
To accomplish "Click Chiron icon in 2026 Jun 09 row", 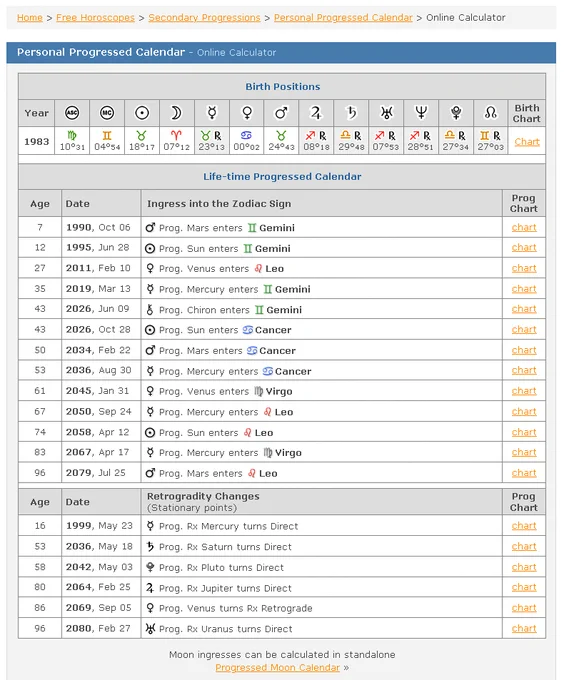I will [150, 310].
